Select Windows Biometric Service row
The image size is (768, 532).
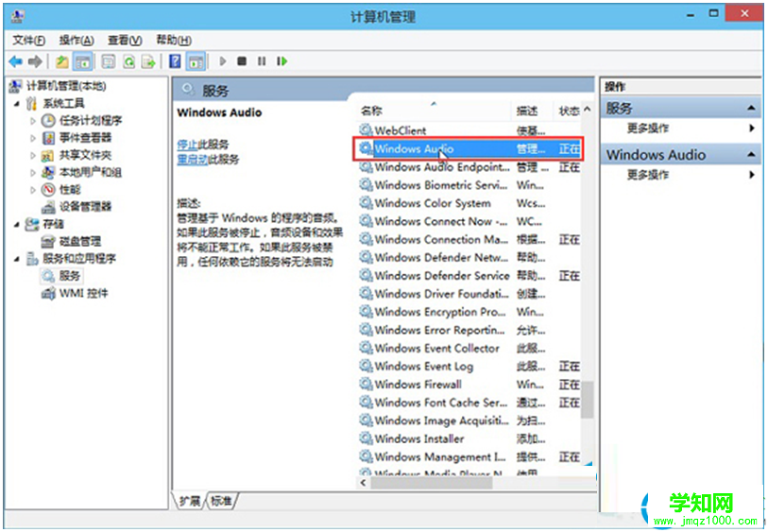point(469,185)
